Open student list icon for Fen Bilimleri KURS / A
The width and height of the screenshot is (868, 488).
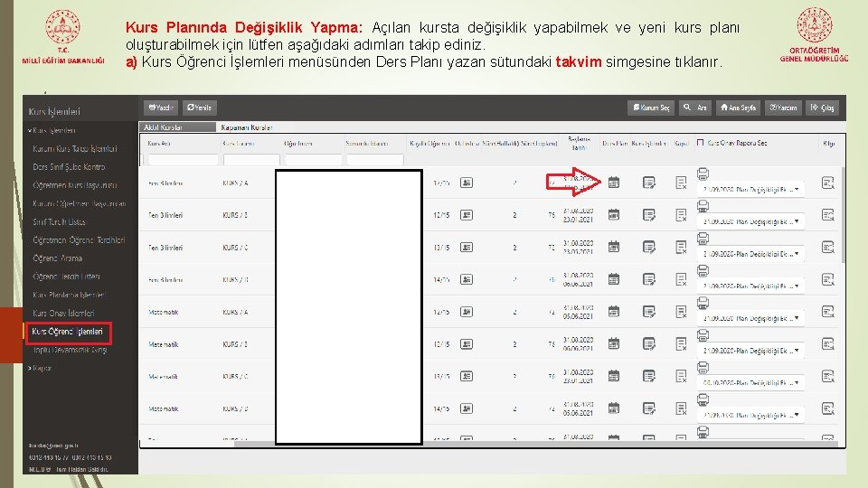pyautogui.click(x=467, y=183)
